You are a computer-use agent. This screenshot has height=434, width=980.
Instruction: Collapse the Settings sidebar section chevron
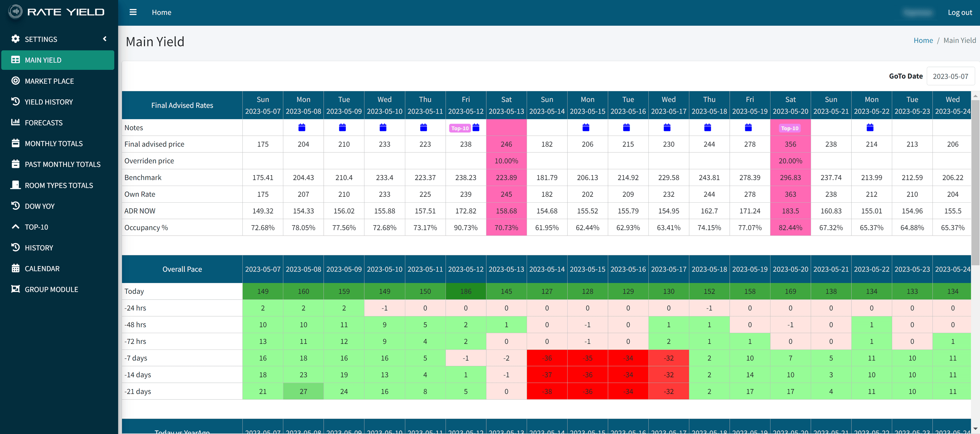(x=105, y=39)
